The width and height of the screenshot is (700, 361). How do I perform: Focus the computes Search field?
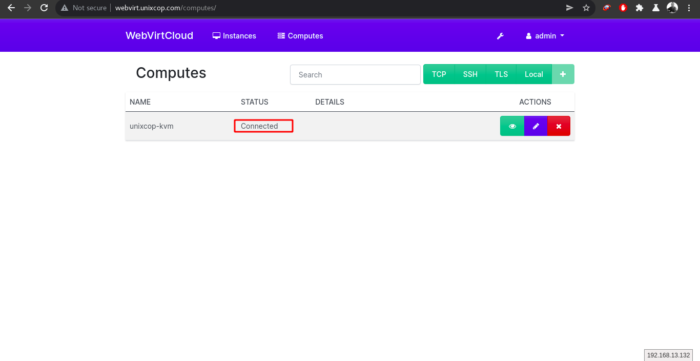pyautogui.click(x=355, y=75)
